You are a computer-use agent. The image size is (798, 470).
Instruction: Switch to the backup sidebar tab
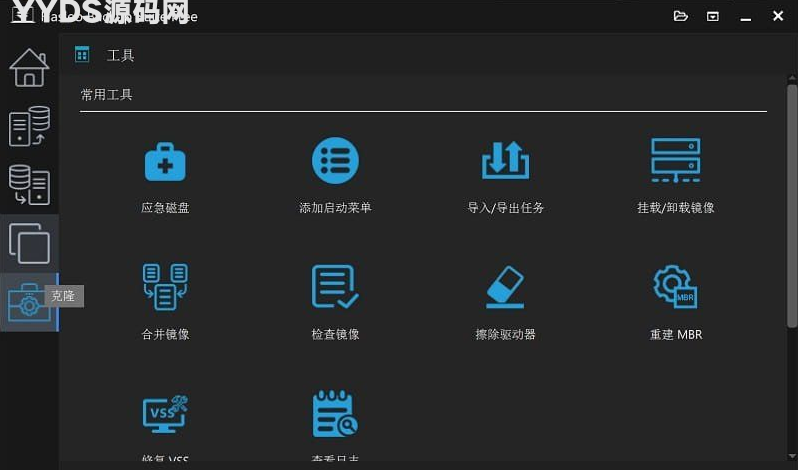pyautogui.click(x=29, y=127)
